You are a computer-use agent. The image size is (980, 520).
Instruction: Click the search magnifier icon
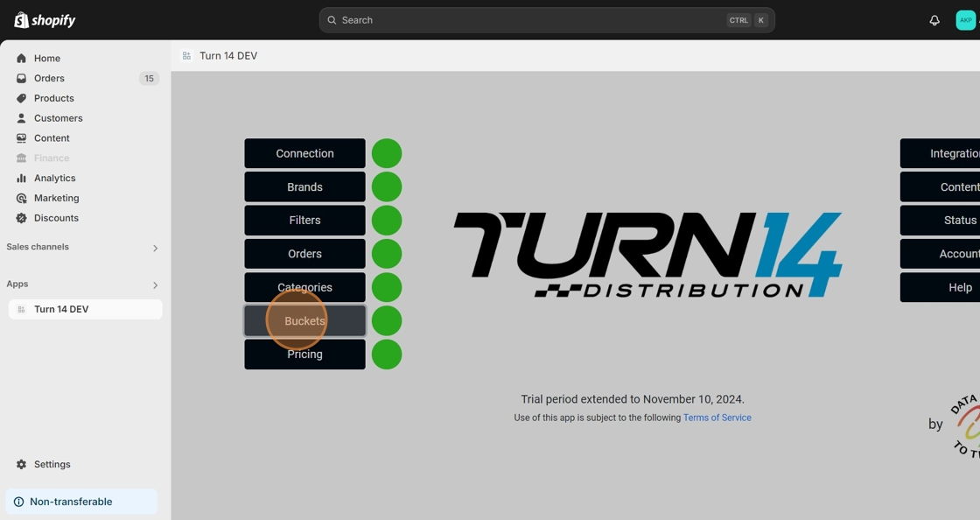tap(332, 20)
